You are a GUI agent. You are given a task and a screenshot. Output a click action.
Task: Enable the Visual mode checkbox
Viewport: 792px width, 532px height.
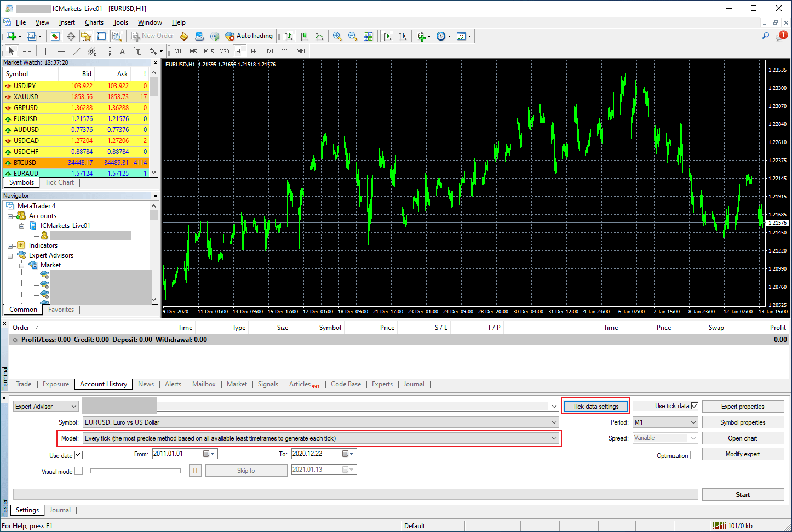(78, 471)
